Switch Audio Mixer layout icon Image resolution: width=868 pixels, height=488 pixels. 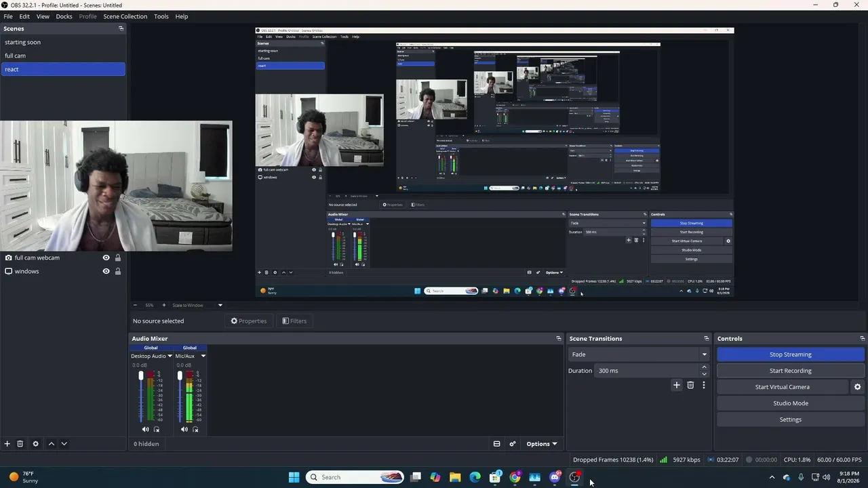pos(496,444)
